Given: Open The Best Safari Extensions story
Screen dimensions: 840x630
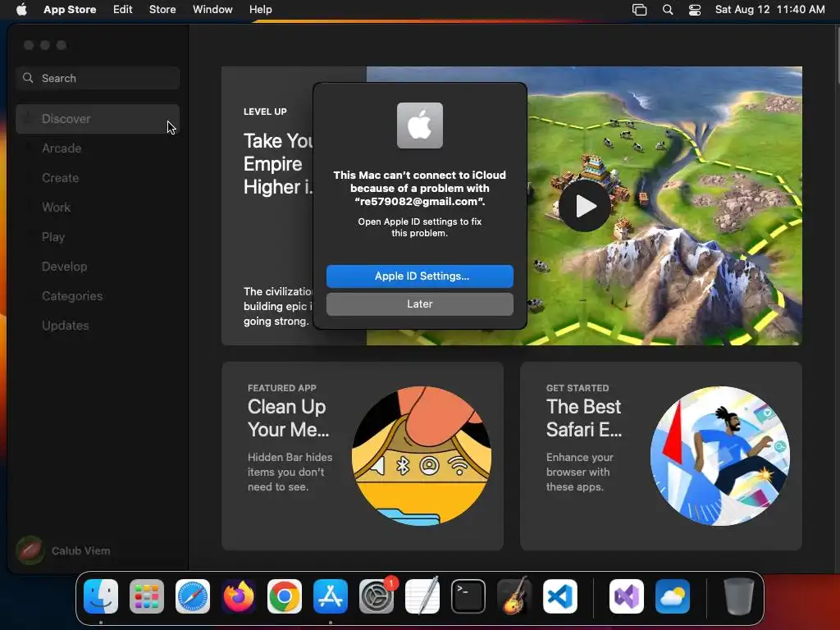Looking at the screenshot, I should pyautogui.click(x=661, y=456).
